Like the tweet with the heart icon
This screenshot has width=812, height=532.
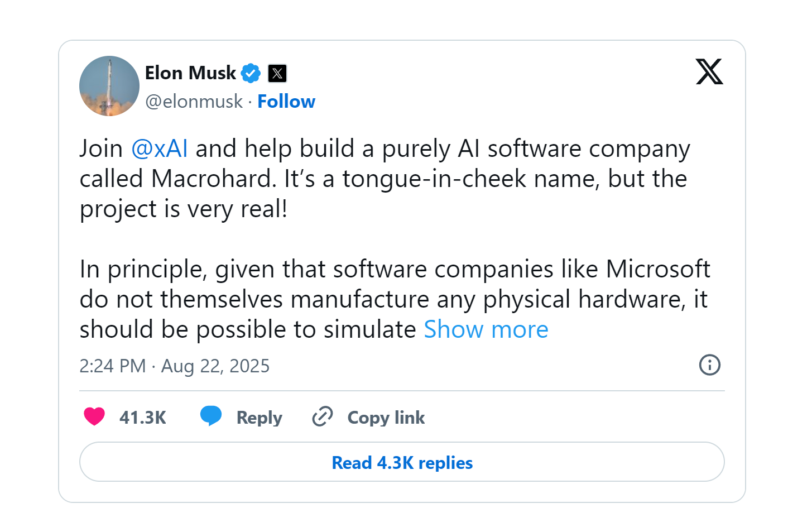(94, 416)
